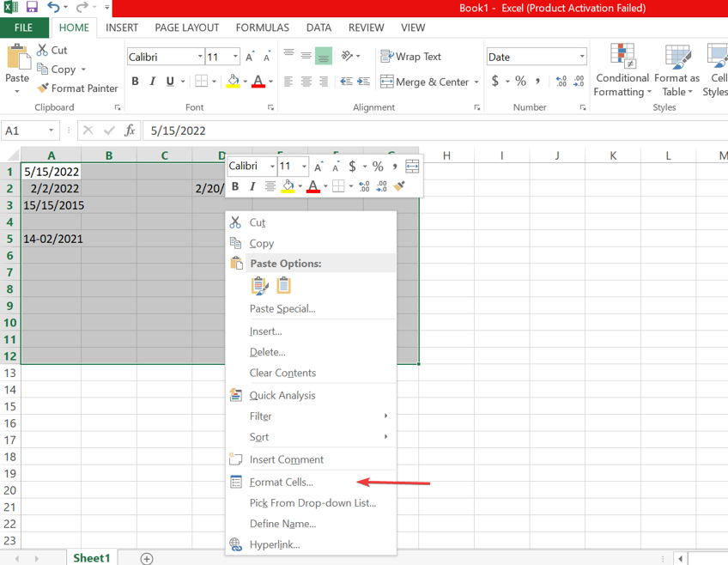The height and width of the screenshot is (565, 728).
Task: Toggle Bottom Align in the ribbon
Action: [324, 56]
